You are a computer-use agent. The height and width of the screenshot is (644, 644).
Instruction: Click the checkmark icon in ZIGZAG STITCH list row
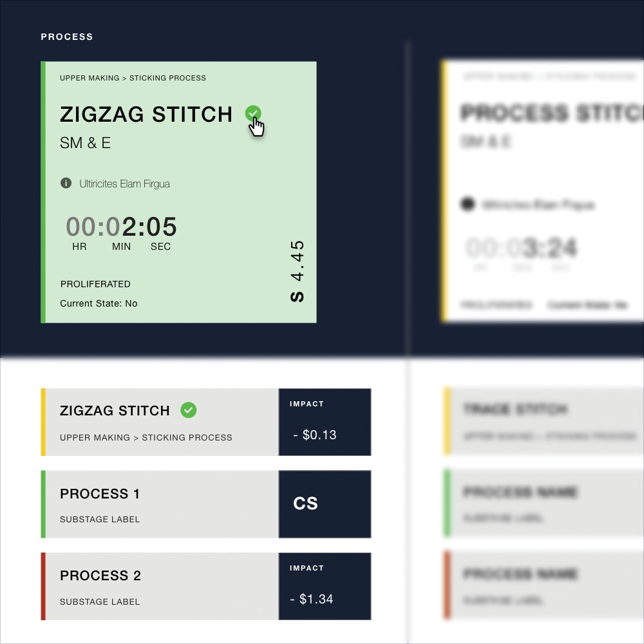pyautogui.click(x=189, y=410)
